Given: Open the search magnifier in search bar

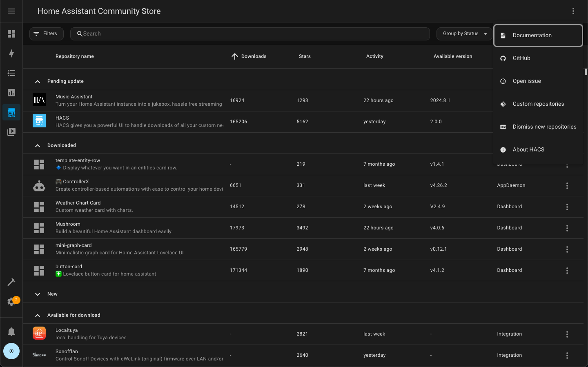Looking at the screenshot, I should (x=80, y=33).
